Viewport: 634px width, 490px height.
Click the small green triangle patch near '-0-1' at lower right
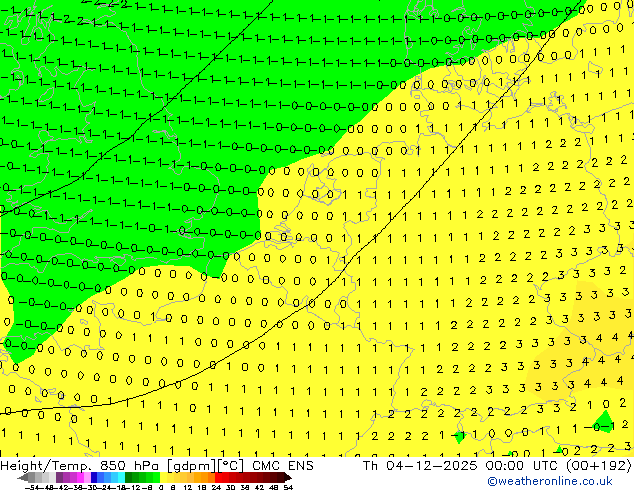[604, 422]
